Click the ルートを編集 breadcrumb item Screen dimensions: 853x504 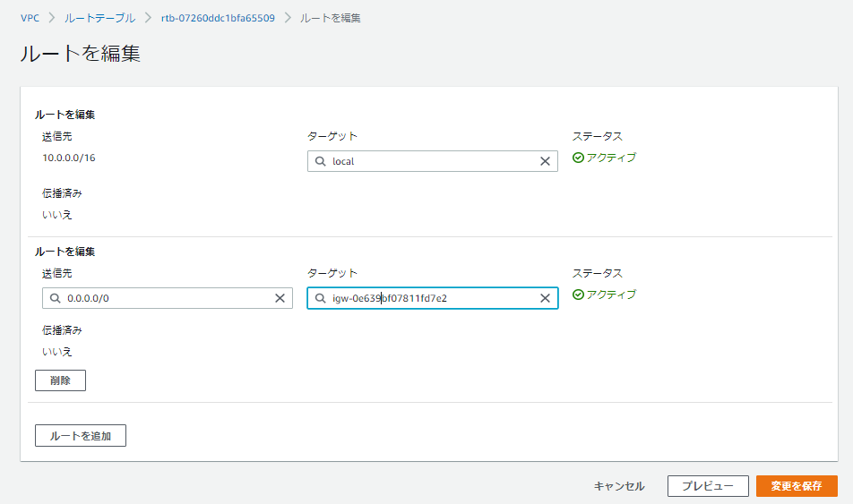point(331,18)
